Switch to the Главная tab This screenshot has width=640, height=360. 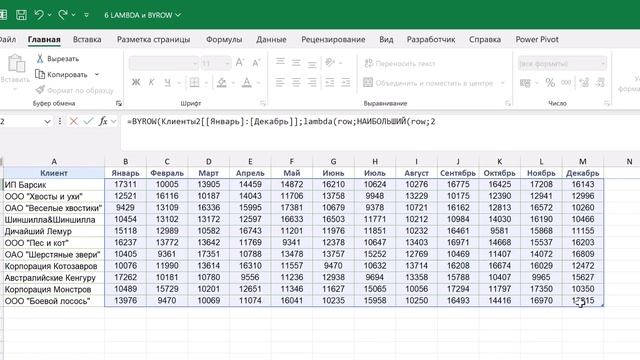pos(44,40)
